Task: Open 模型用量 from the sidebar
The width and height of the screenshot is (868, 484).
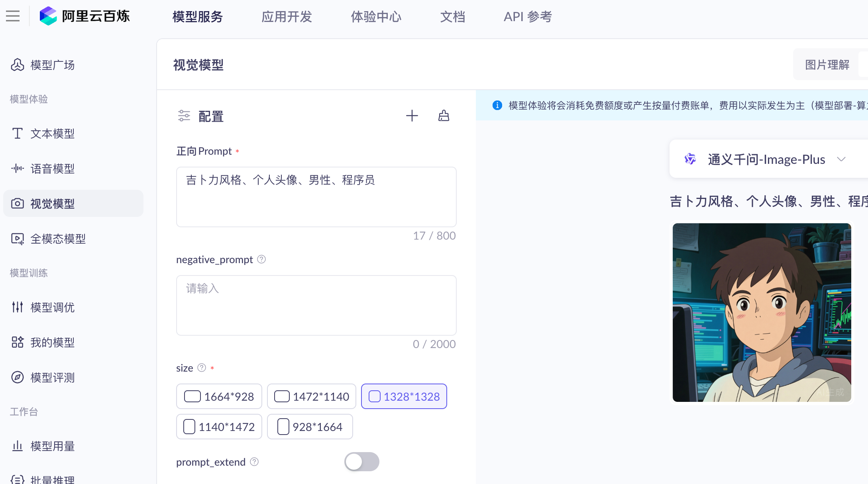Action: [x=52, y=446]
